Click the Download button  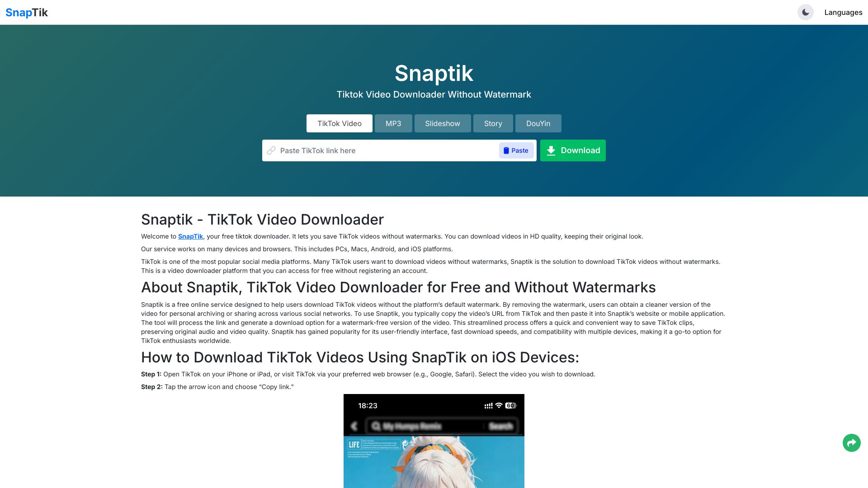tap(573, 150)
